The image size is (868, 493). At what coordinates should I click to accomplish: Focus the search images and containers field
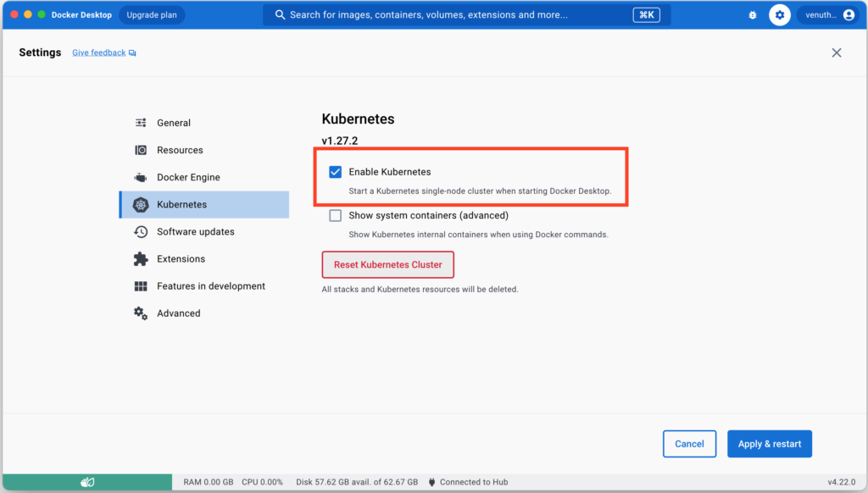point(467,15)
